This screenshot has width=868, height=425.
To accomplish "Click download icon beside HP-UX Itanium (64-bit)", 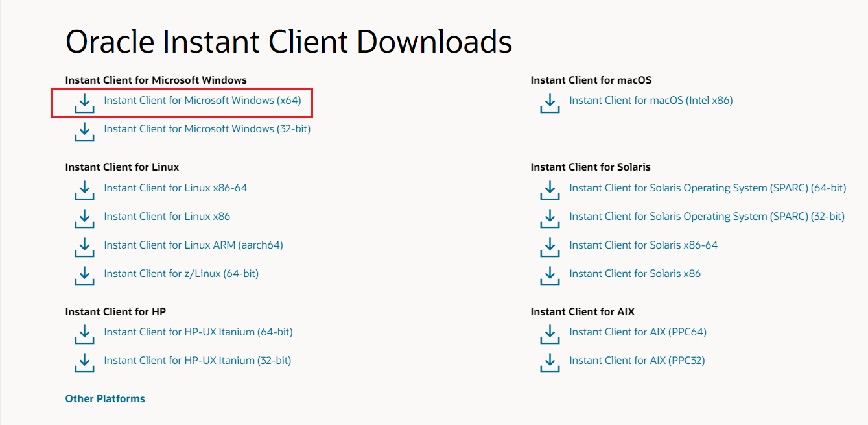I will pos(84,334).
